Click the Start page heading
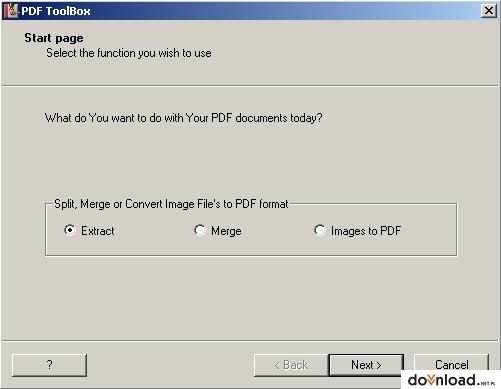Image resolution: width=501 pixels, height=389 pixels. point(54,38)
